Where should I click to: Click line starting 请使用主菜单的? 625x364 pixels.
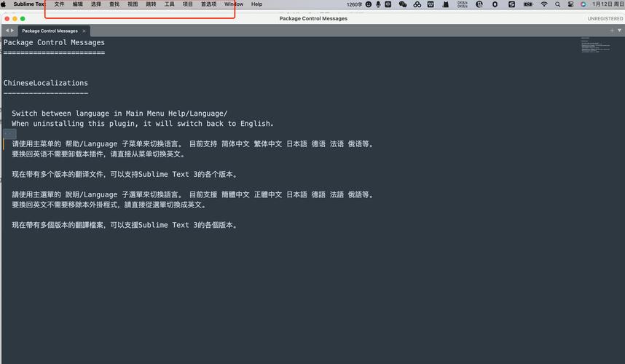point(192,143)
